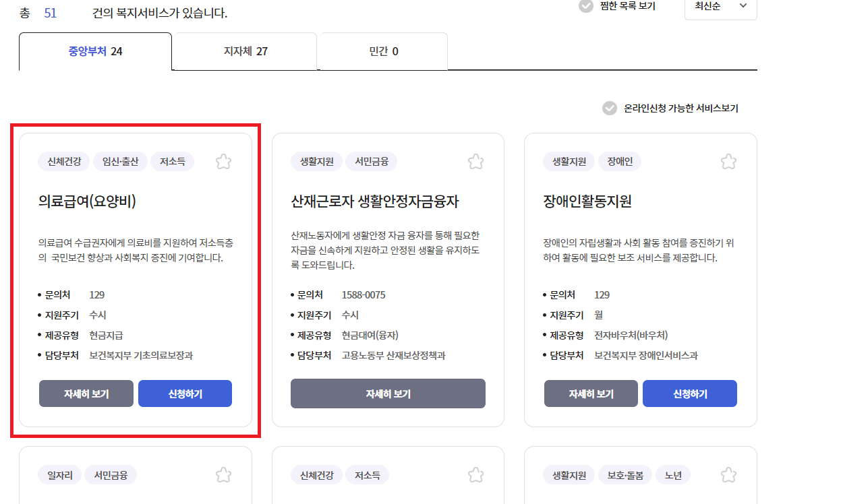Image resolution: width=841 pixels, height=504 pixels.
Task: Switch to the 지자체 27 tab
Action: click(x=245, y=51)
